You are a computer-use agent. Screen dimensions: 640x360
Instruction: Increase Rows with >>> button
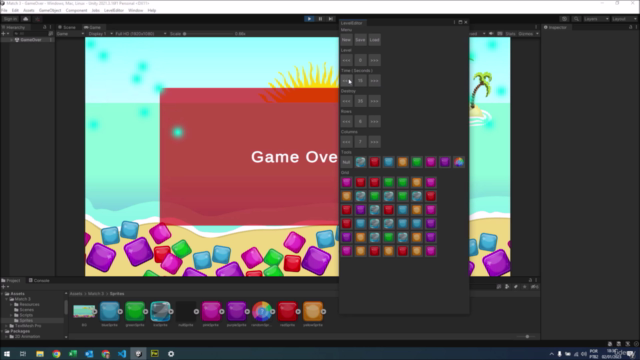pyautogui.click(x=374, y=121)
